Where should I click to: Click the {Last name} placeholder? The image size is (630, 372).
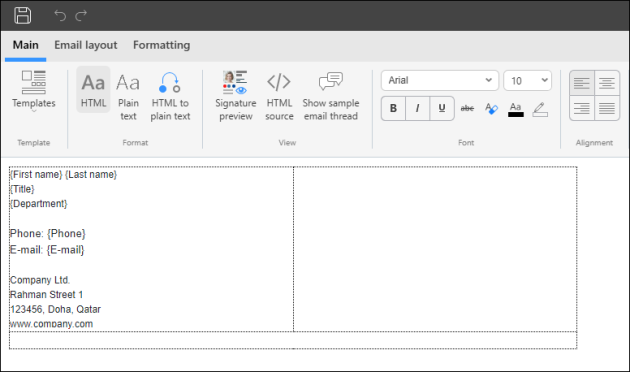pos(91,174)
